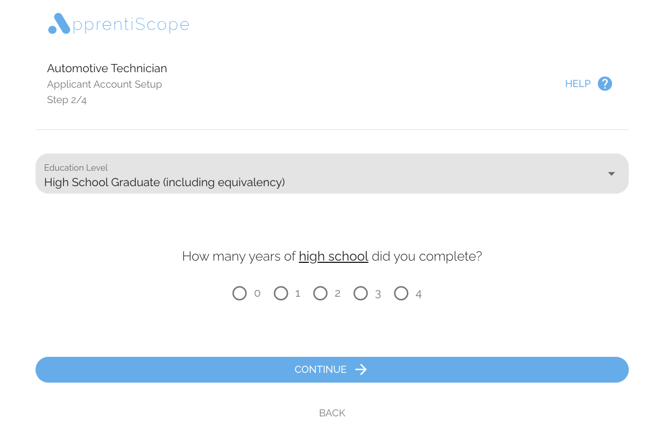Image resolution: width=670 pixels, height=429 pixels.
Task: Mark 4 years of high school completed
Action: click(x=401, y=293)
